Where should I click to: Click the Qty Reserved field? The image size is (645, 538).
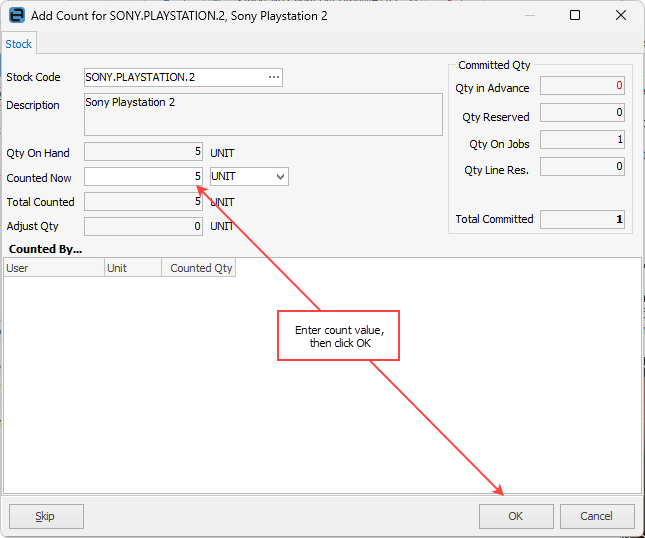pyautogui.click(x=582, y=113)
